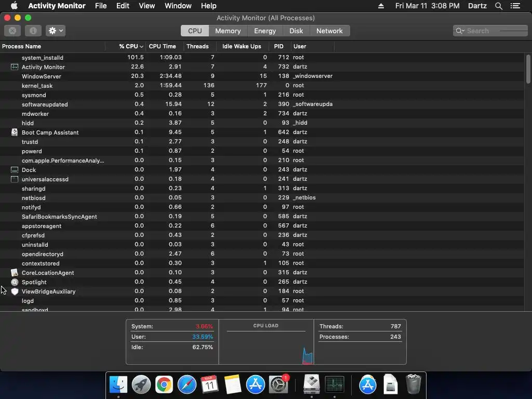Viewport: 532px width, 399px height.
Task: Open System Preferences with badge
Action: click(278, 384)
